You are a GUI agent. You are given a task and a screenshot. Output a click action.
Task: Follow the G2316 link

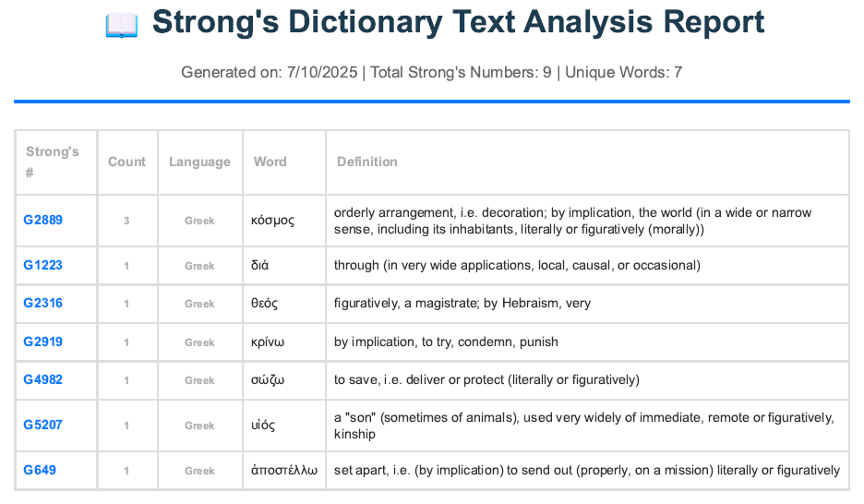coord(42,304)
